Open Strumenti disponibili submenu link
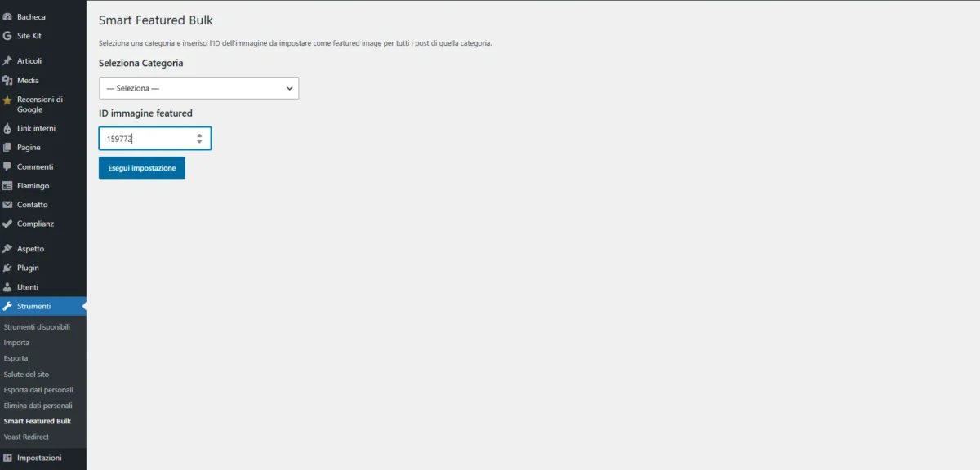Screen dimensions: 980x470 [37, 326]
